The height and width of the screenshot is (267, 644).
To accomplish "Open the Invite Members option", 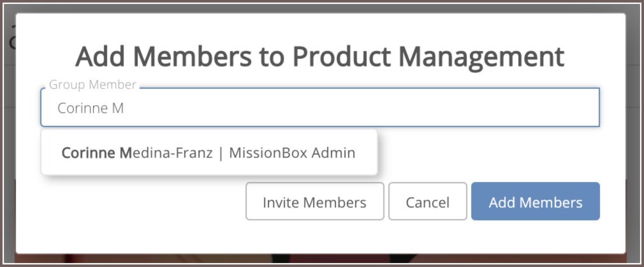I will click(x=314, y=202).
